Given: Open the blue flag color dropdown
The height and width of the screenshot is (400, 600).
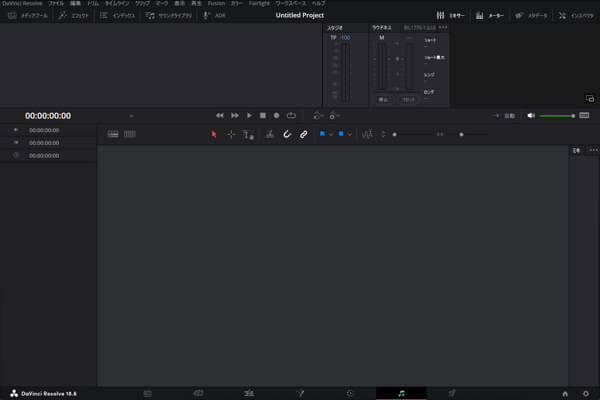Looking at the screenshot, I should [331, 134].
